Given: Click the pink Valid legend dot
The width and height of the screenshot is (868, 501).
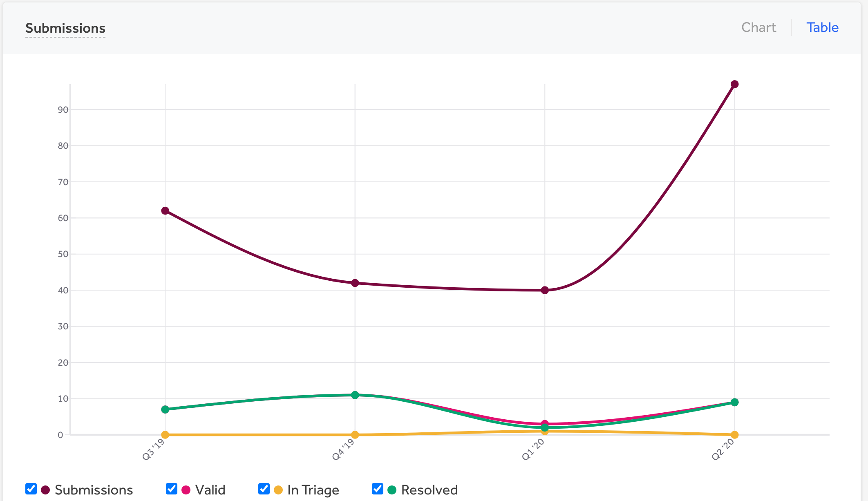Looking at the screenshot, I should pyautogui.click(x=186, y=489).
